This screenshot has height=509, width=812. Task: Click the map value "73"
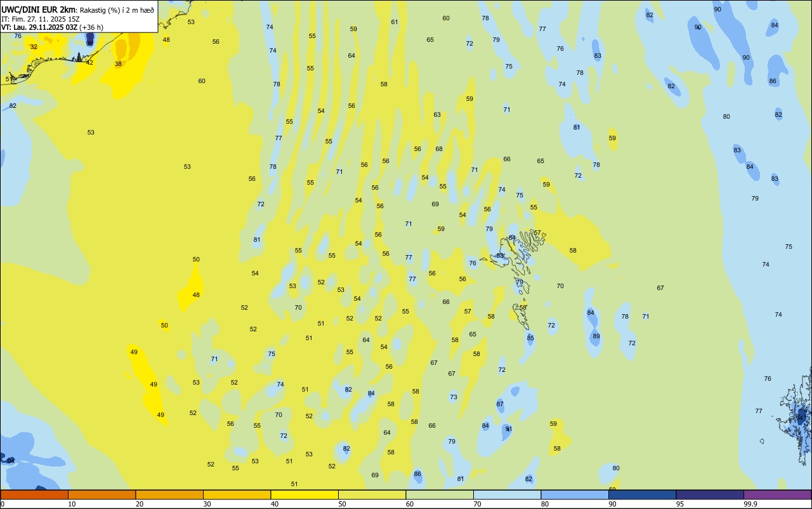click(454, 397)
